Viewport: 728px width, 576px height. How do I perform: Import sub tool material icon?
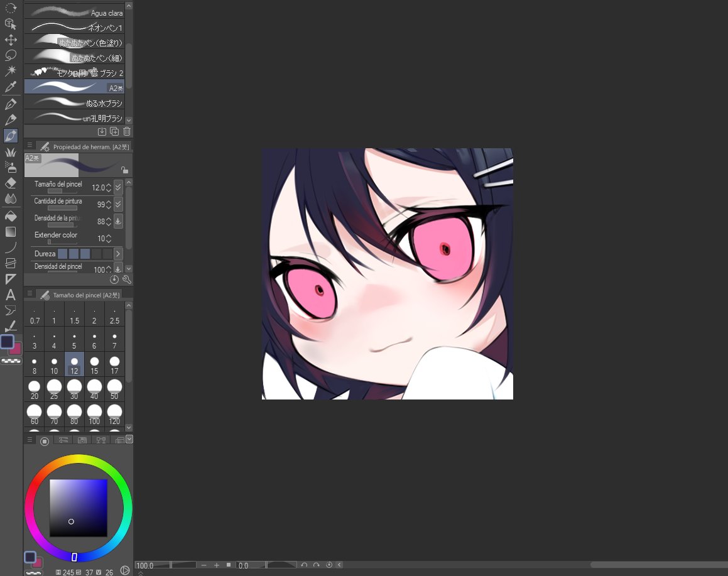102,131
